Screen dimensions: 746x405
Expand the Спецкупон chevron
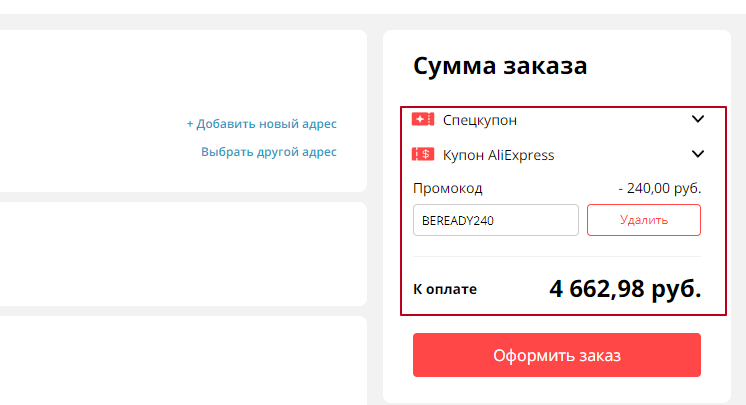[x=698, y=120]
